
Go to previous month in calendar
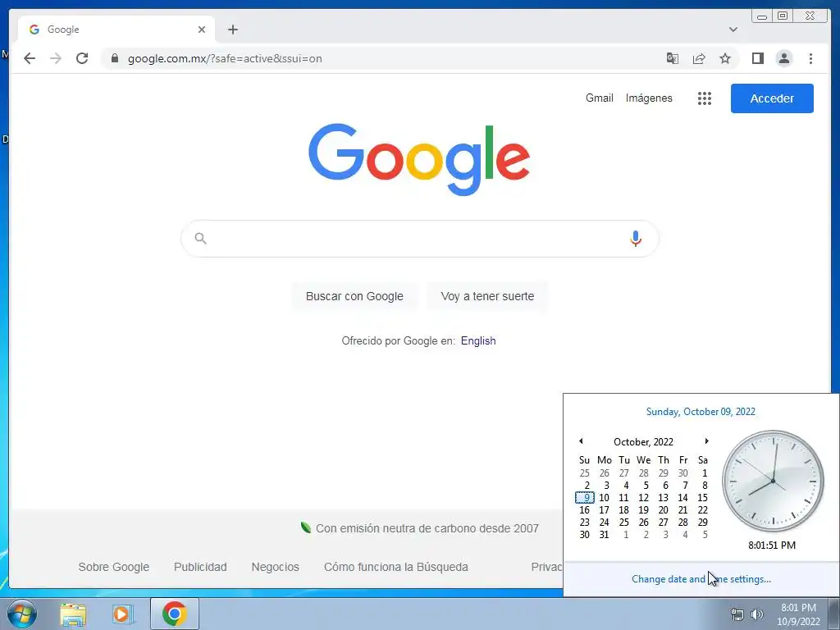(581, 441)
